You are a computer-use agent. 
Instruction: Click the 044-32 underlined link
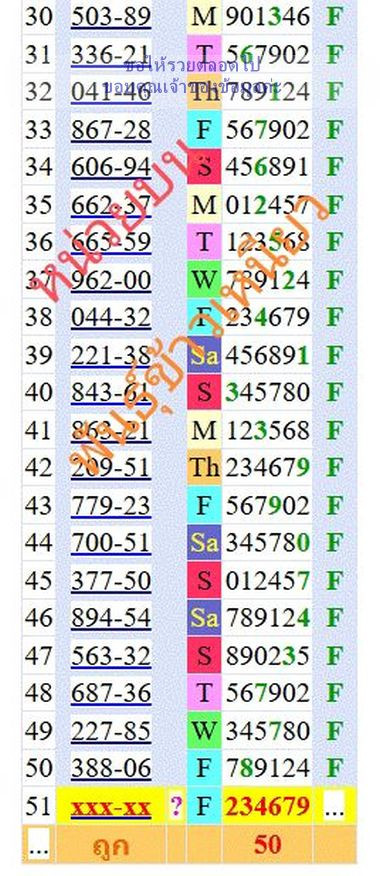(x=111, y=318)
